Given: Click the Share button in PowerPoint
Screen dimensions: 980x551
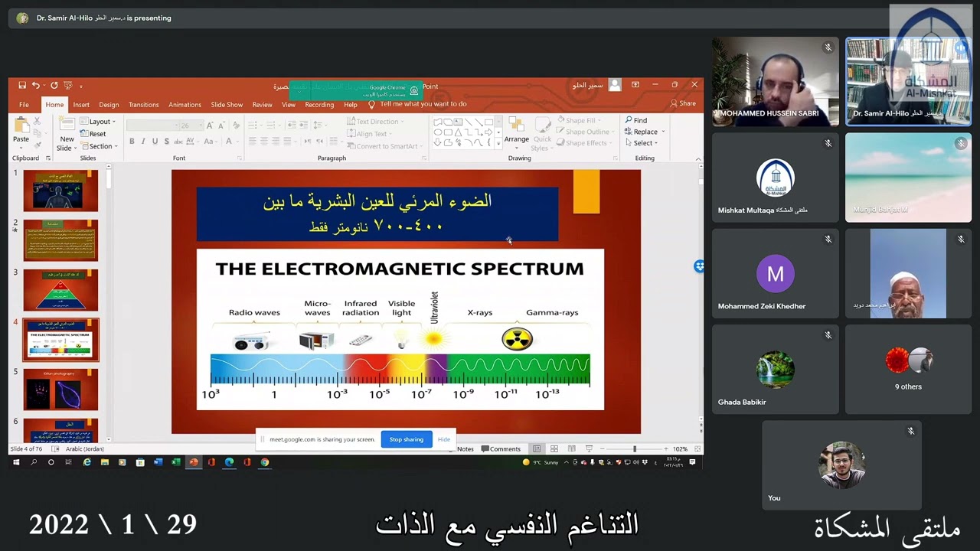Looking at the screenshot, I should (683, 103).
